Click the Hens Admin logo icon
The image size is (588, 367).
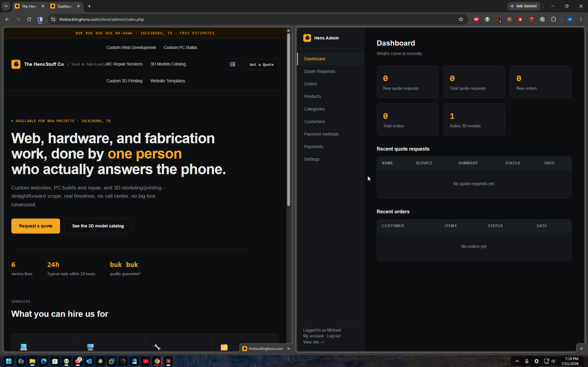point(307,38)
